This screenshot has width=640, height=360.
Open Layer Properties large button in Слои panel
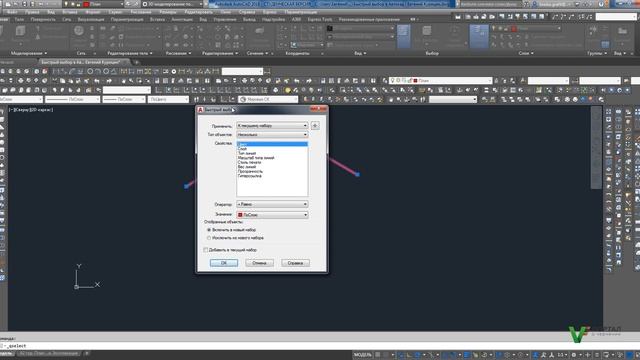479,36
